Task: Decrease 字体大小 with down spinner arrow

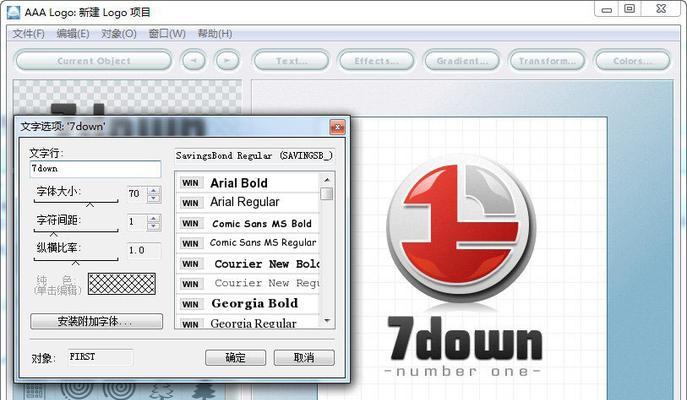Action: point(153,198)
